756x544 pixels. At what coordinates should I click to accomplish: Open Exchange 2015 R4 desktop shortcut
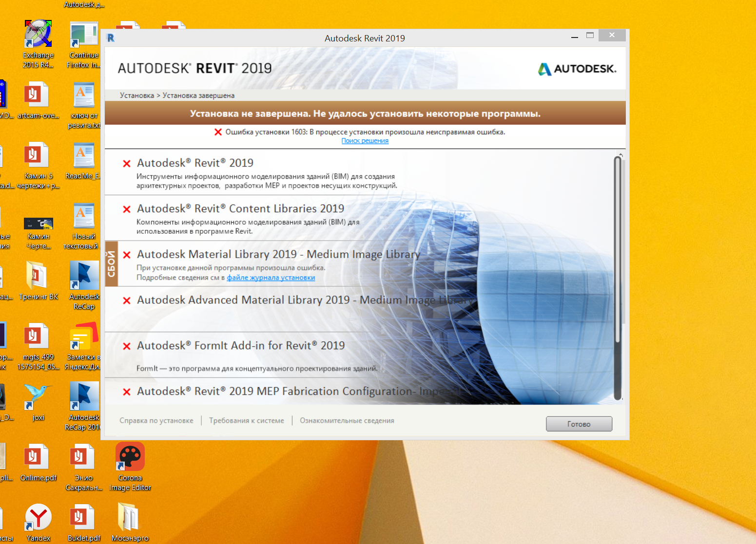[x=38, y=44]
